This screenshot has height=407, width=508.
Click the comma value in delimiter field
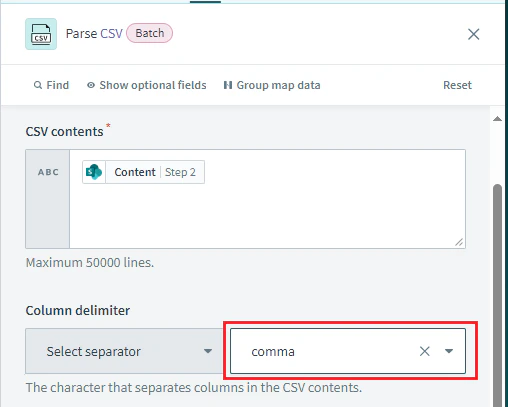click(x=273, y=351)
